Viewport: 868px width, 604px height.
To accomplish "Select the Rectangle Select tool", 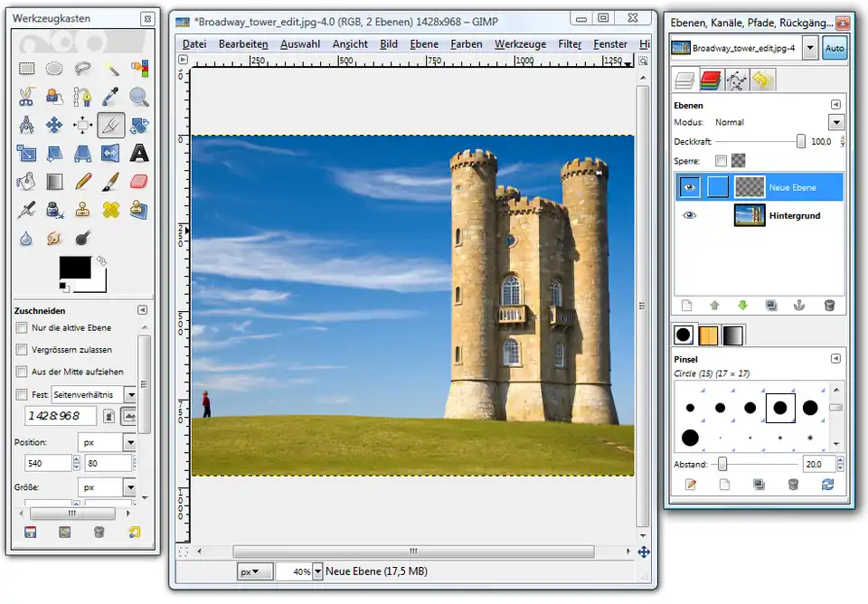I will [x=26, y=68].
